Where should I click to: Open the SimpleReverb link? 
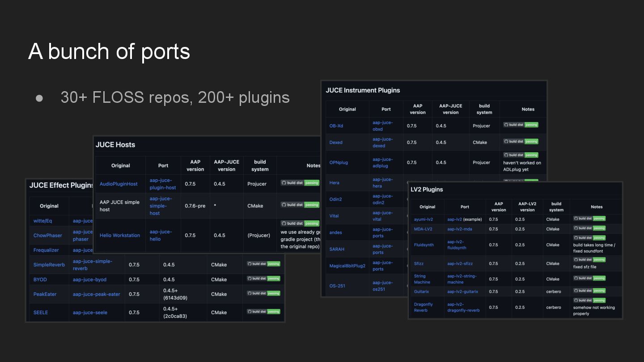coord(49,265)
